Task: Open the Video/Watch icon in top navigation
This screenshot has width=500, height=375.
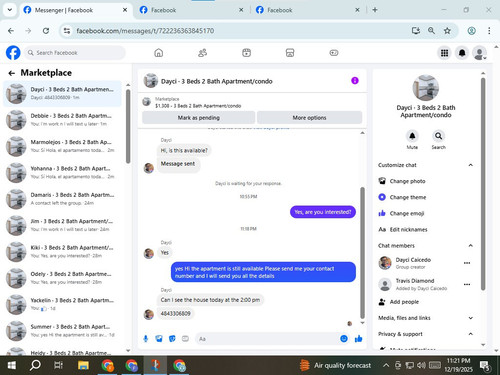Action: 246,53
